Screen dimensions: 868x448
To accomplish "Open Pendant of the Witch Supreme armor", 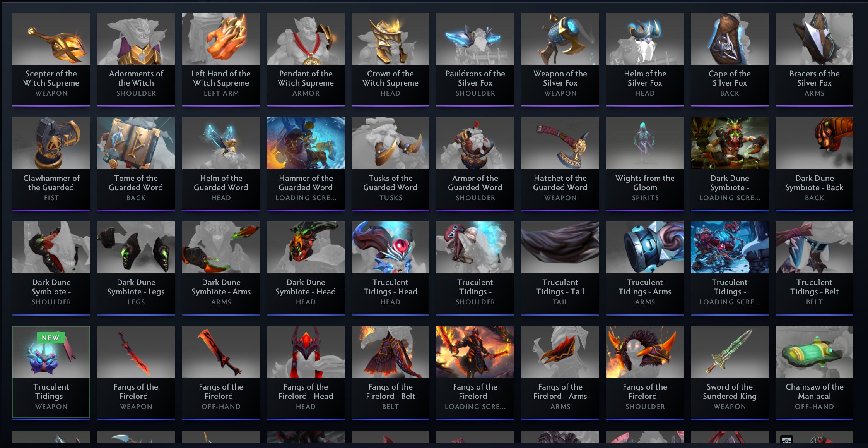I will click(306, 59).
